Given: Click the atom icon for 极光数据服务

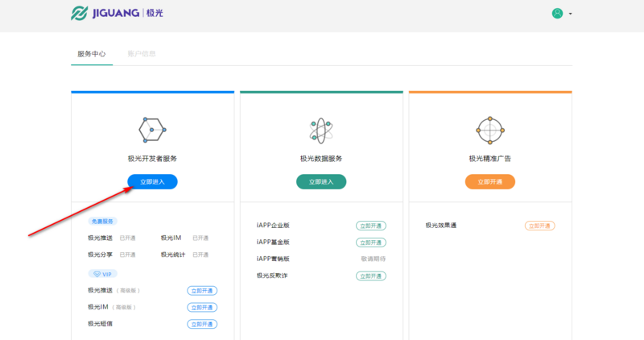Looking at the screenshot, I should coord(321,131).
